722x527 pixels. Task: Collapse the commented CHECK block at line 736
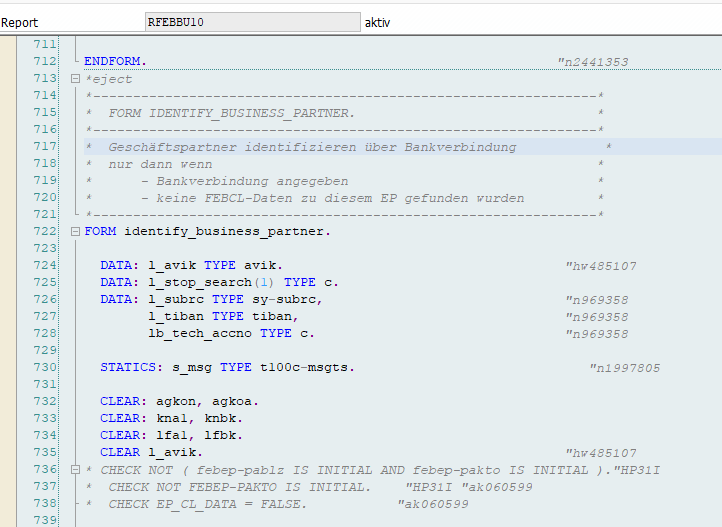(75, 470)
